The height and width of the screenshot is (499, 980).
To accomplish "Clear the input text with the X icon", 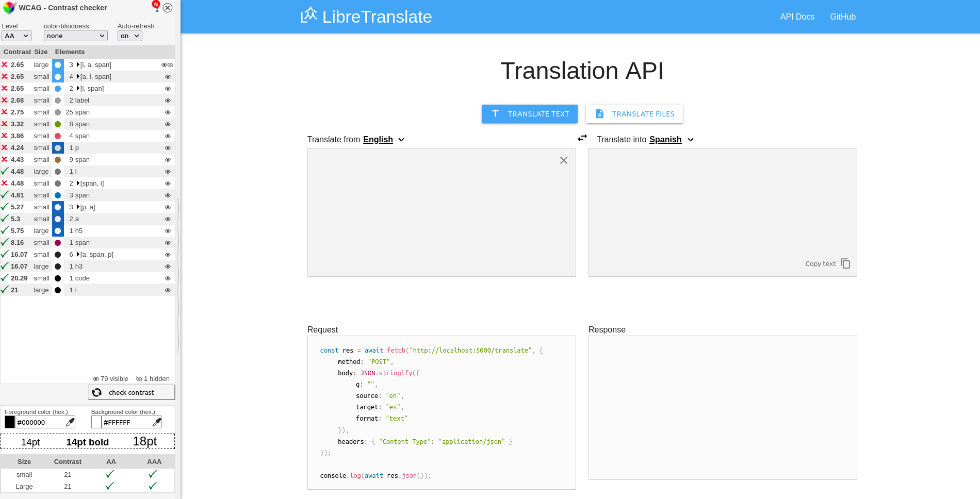I will point(563,160).
